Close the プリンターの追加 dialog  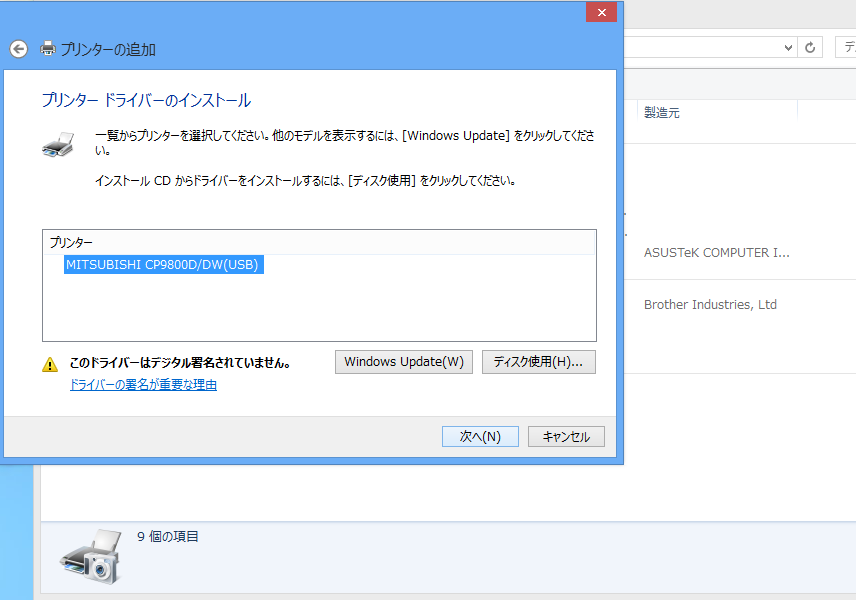[x=602, y=13]
